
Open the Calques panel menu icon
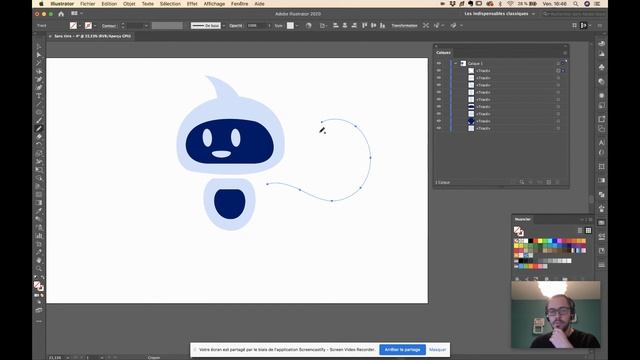pyautogui.click(x=565, y=53)
